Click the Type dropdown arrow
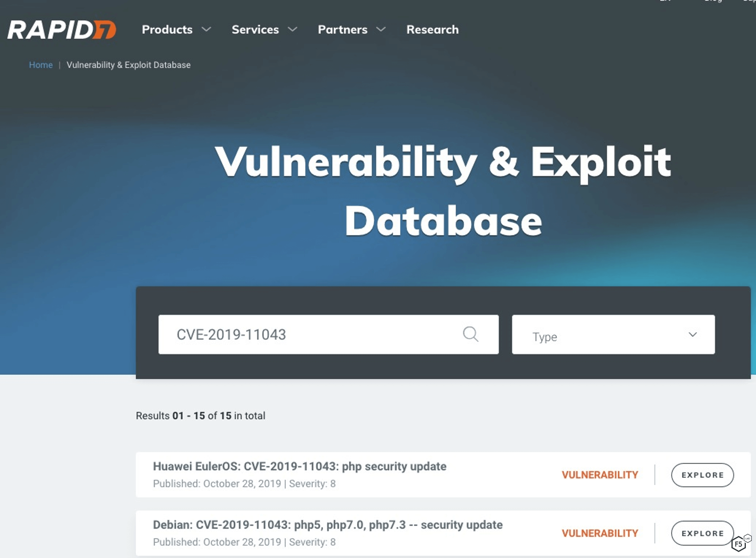756x558 pixels. (x=693, y=335)
